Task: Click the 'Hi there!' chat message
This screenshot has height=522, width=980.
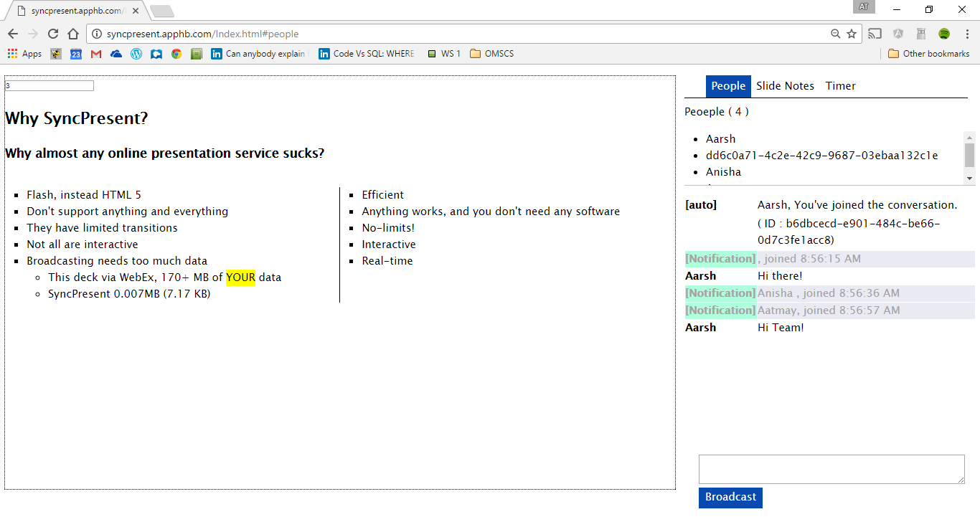Action: 780,276
